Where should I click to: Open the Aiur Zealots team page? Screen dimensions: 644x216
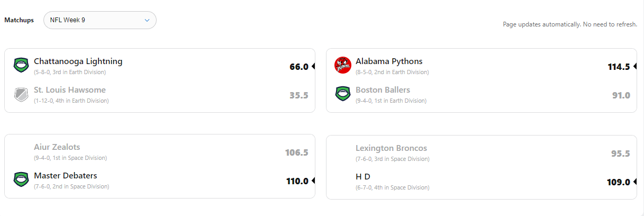[57, 147]
